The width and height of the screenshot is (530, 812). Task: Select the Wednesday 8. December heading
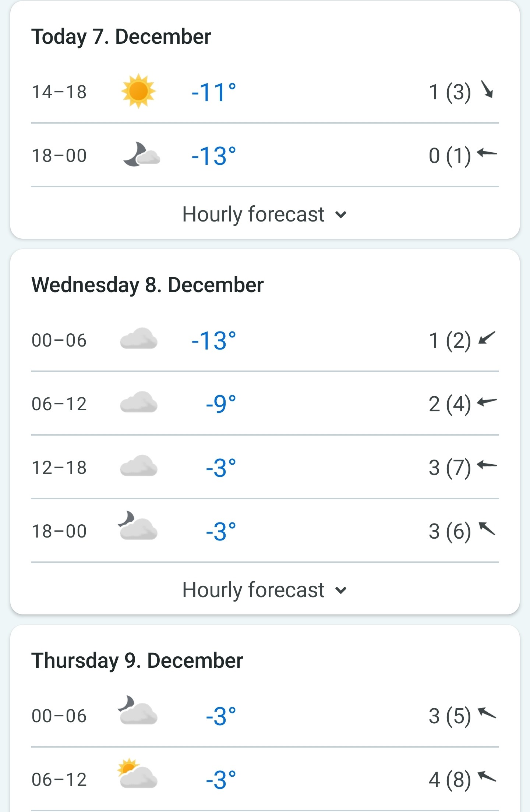tap(148, 285)
